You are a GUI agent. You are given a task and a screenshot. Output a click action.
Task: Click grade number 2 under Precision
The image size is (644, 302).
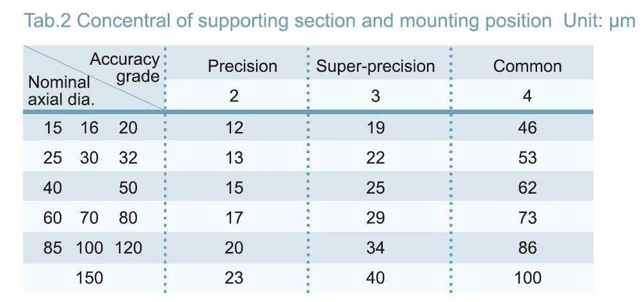click(234, 96)
